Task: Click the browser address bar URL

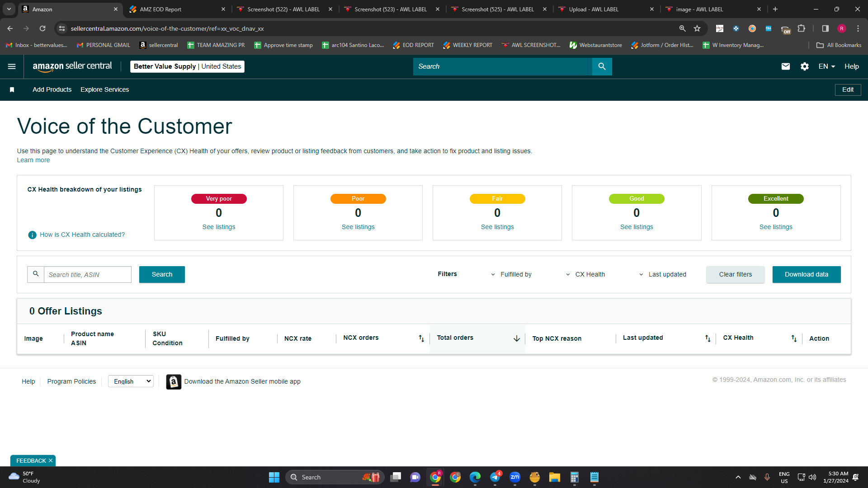Action: pos(167,28)
